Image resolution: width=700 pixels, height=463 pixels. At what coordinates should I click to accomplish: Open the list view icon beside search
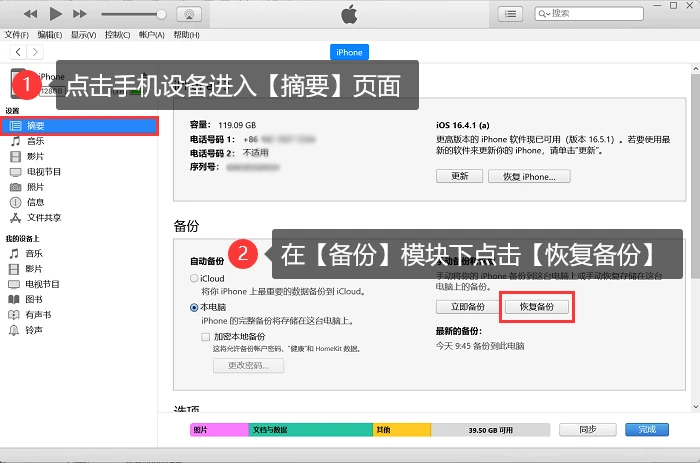pos(510,14)
